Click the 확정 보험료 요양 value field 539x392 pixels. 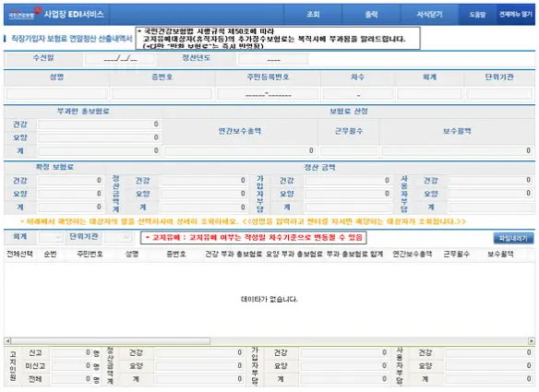(x=70, y=194)
